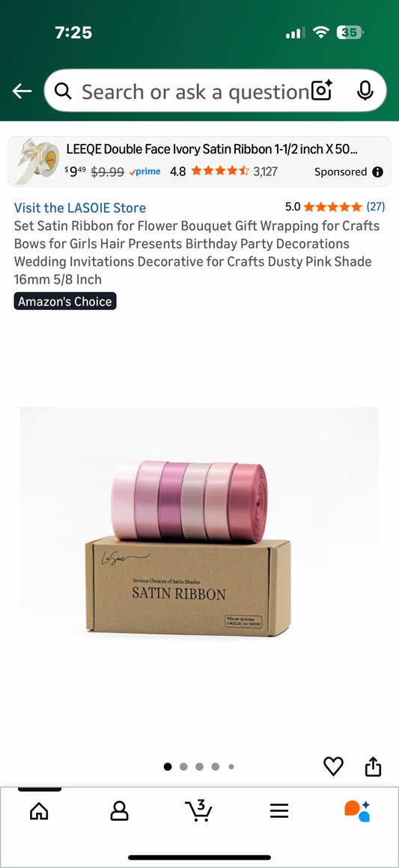Open camera lens search icon
The height and width of the screenshot is (868, 399).
click(x=322, y=91)
